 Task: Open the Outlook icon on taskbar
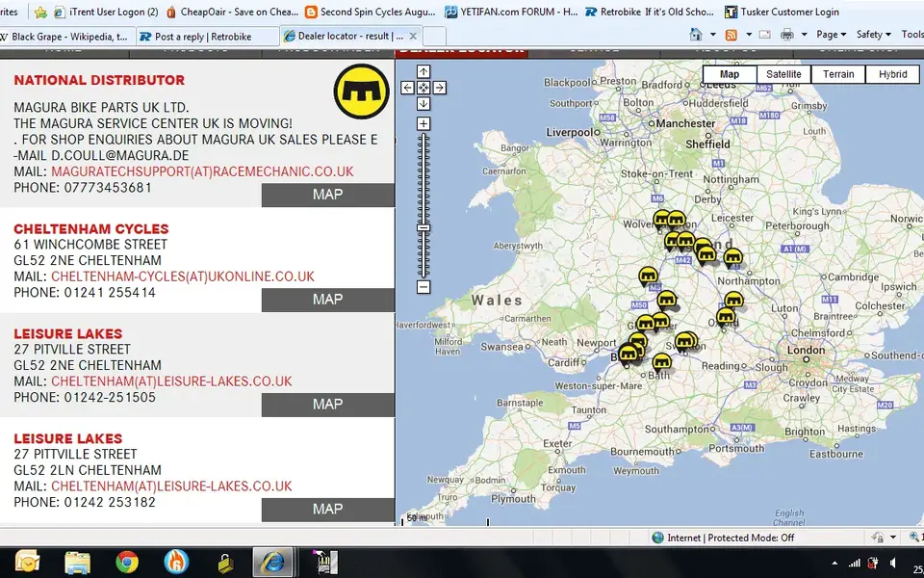pyautogui.click(x=27, y=562)
